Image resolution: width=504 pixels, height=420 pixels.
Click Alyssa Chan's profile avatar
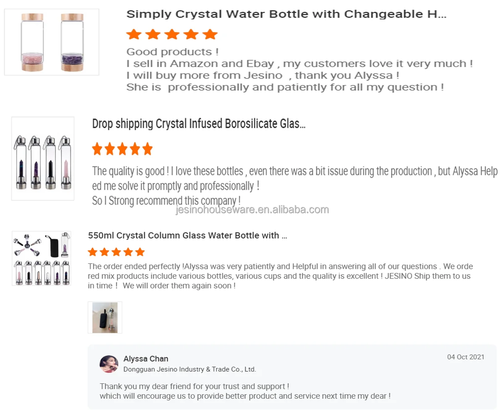(x=109, y=364)
